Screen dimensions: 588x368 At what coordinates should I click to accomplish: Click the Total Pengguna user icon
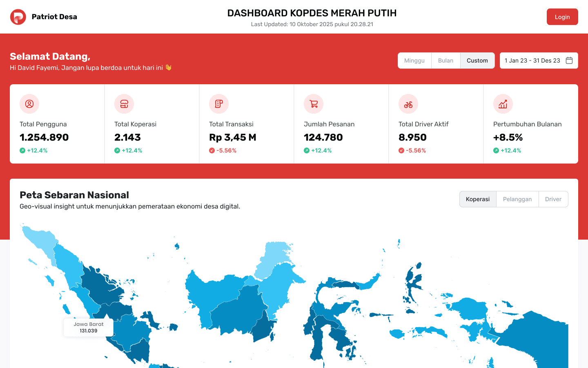[29, 104]
